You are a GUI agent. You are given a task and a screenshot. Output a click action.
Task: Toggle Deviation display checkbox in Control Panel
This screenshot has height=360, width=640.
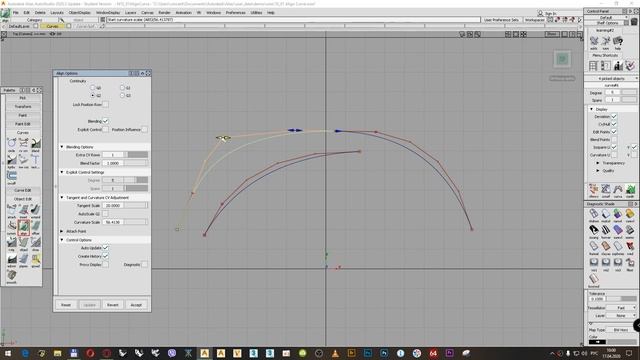614,117
